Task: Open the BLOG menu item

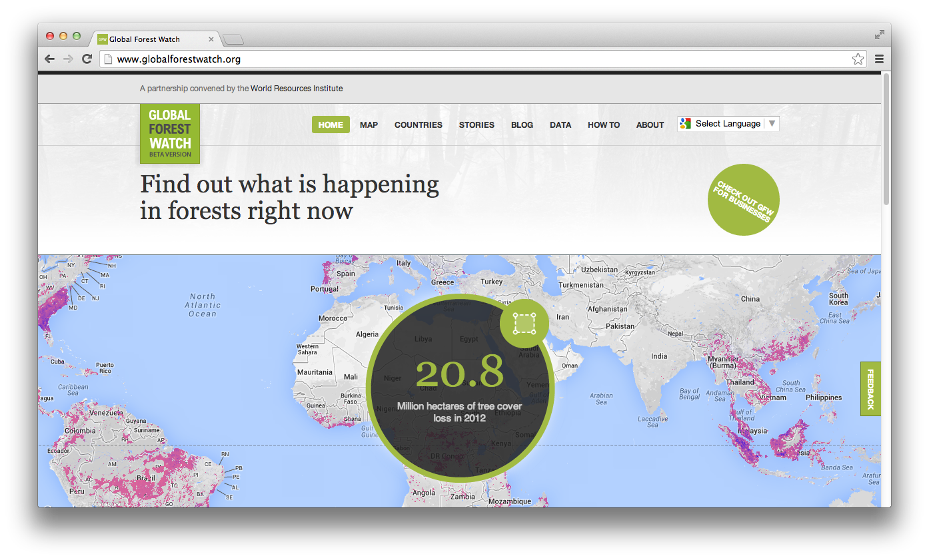Action: point(522,125)
